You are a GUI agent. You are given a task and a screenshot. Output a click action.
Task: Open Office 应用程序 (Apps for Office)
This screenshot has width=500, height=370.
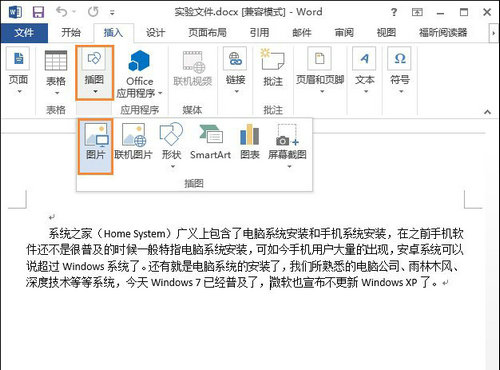[x=139, y=74]
